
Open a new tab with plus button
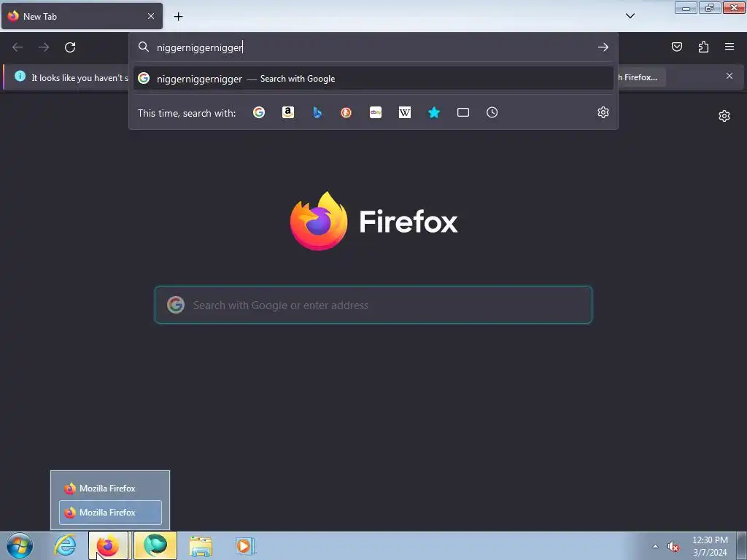tap(178, 17)
